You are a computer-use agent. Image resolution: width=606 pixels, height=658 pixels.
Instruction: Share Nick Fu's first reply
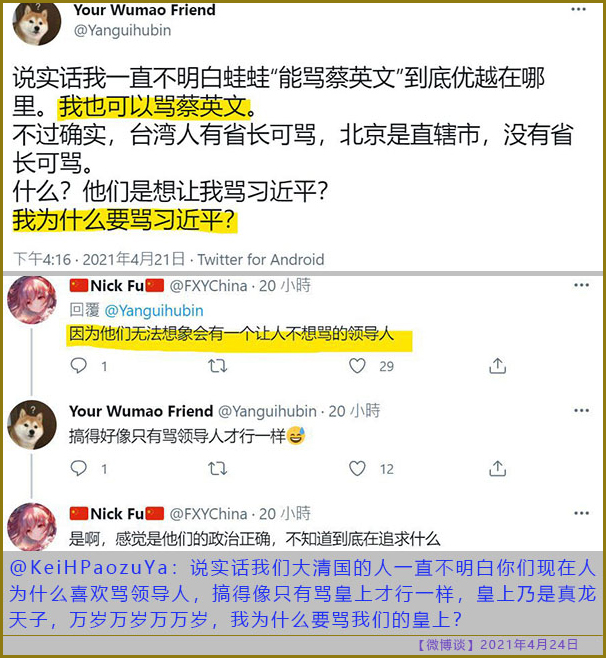[497, 366]
